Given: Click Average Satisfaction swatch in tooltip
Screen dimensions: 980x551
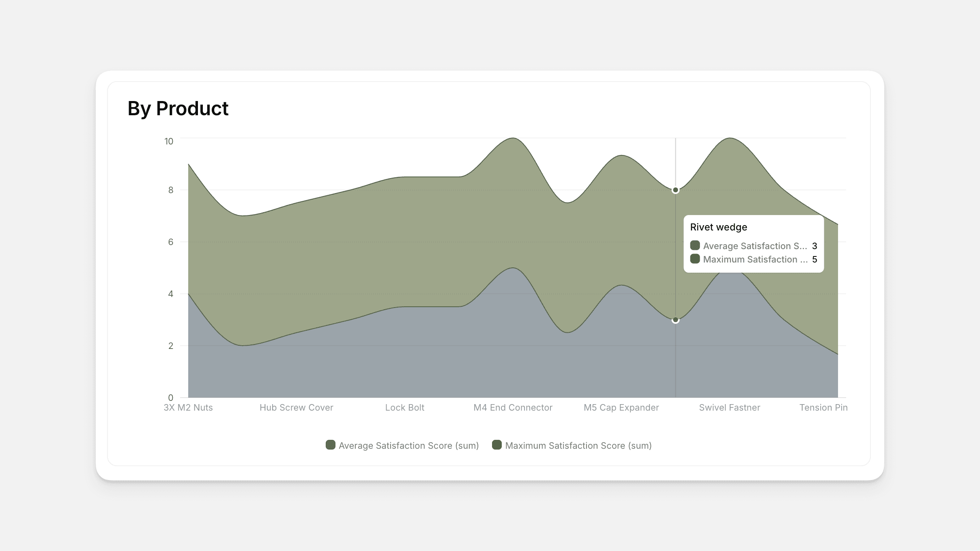Looking at the screenshot, I should point(695,245).
